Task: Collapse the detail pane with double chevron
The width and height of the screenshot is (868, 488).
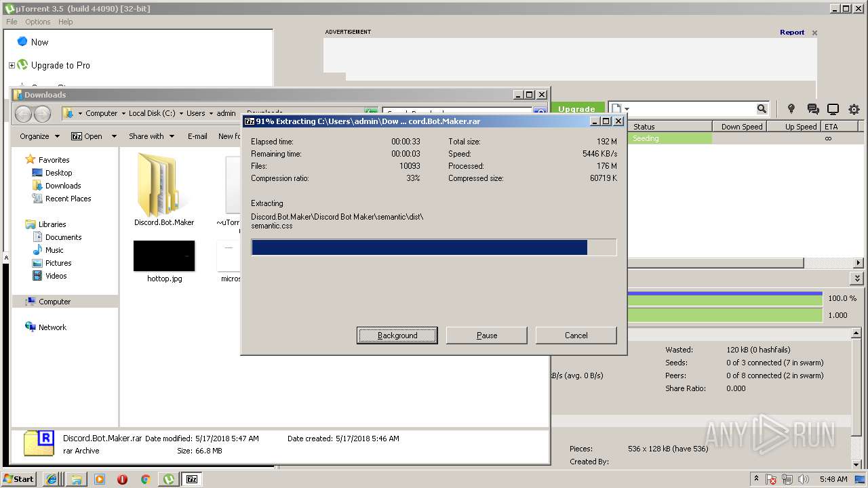Action: [x=858, y=279]
